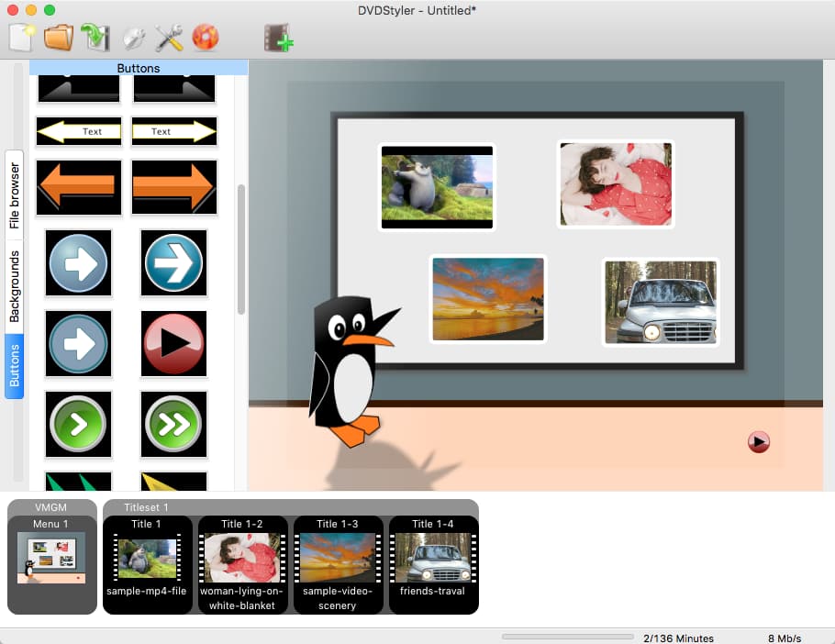Add a video file with the filmstrip icon
Viewport: 835px width, 644px height.
[278, 38]
